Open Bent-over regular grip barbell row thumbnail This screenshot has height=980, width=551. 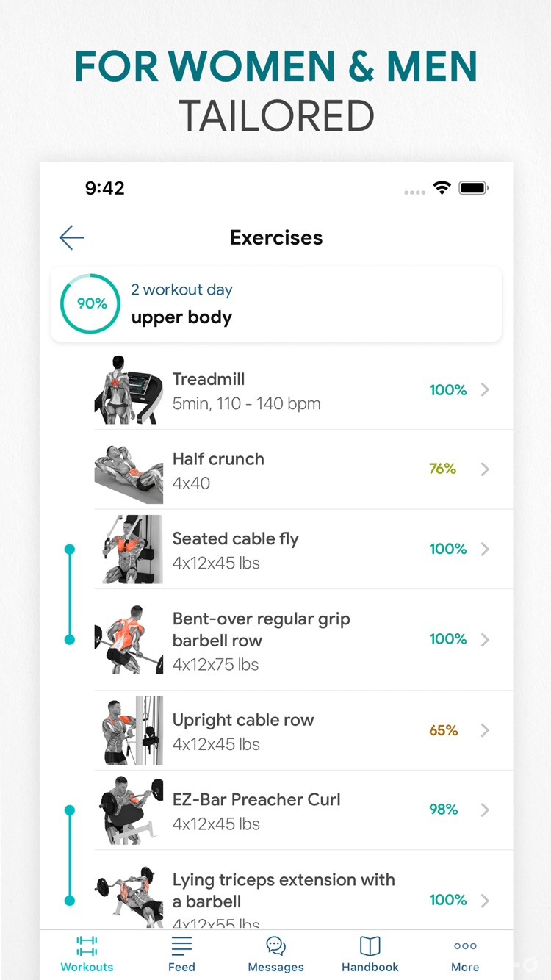click(x=128, y=639)
